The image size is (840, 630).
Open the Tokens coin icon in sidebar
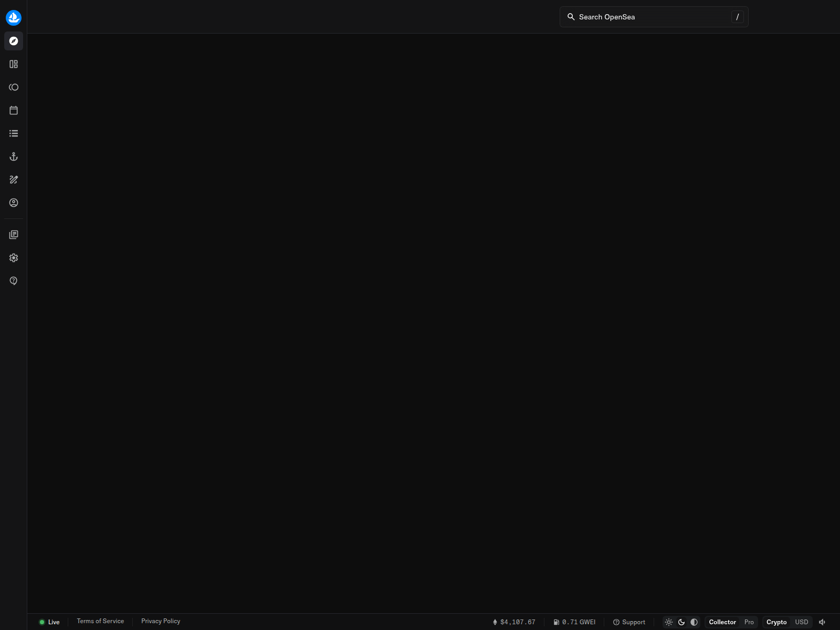click(x=14, y=87)
